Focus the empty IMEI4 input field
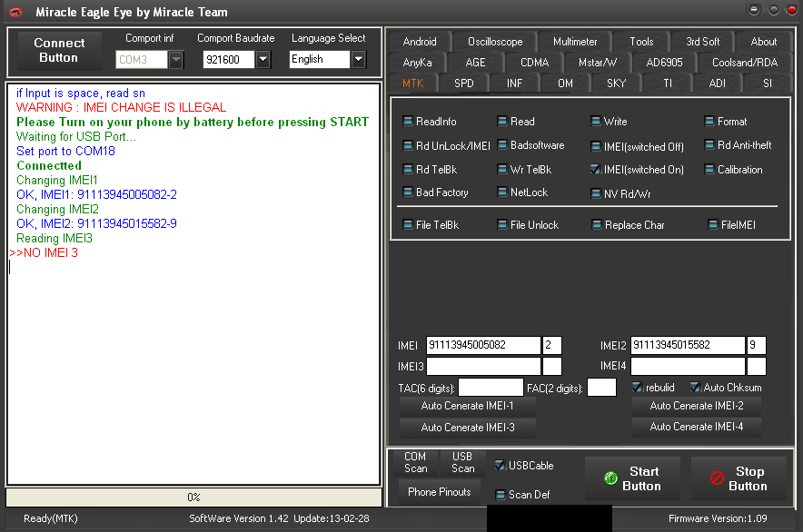The height and width of the screenshot is (532, 803). point(688,366)
